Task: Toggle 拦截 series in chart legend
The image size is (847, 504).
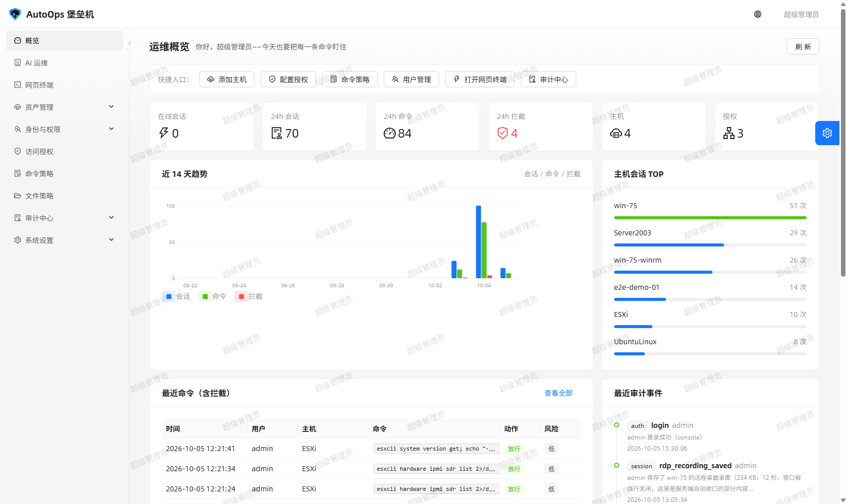Action: (249, 296)
